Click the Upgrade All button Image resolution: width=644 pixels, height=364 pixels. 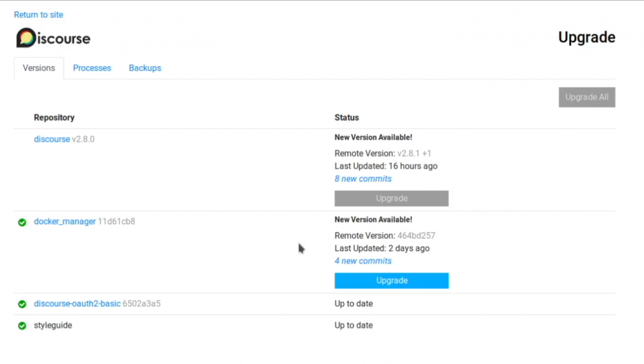[x=587, y=97]
